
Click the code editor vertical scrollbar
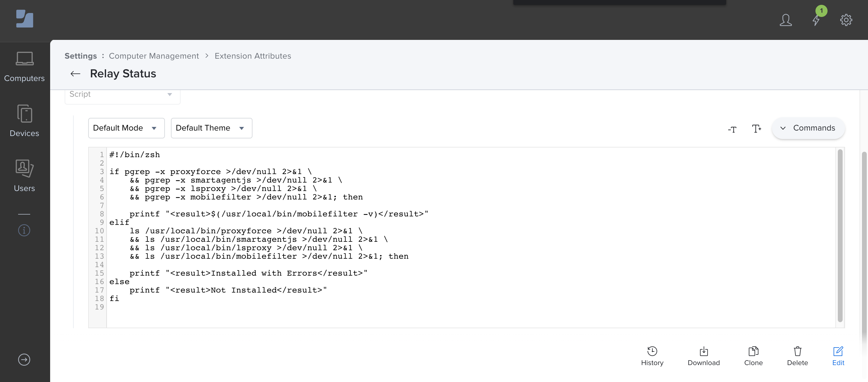[x=840, y=236]
